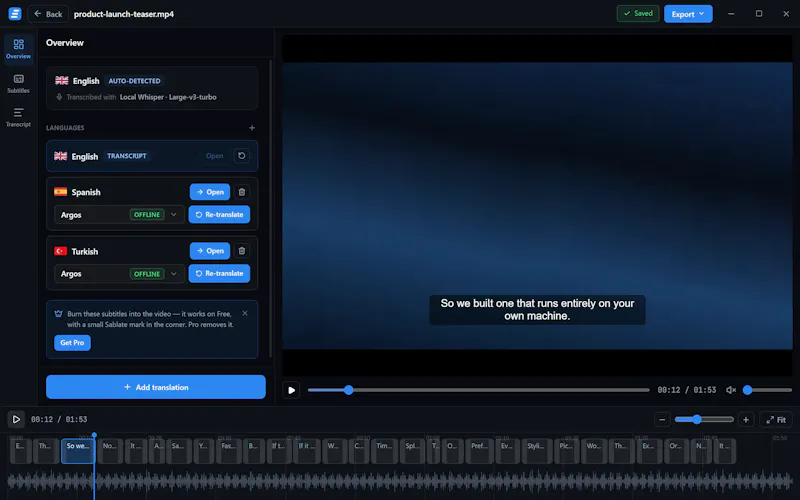Toggle mute with the speaker icon
Viewport: 800px width, 500px height.
(x=731, y=390)
